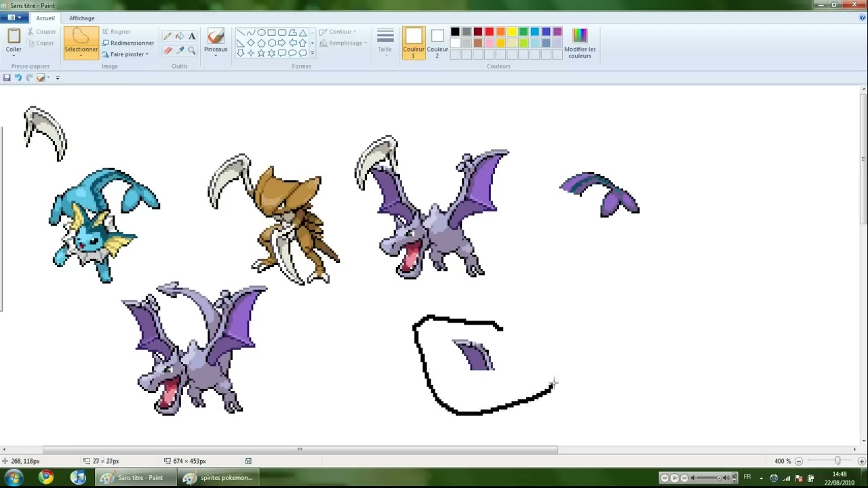The height and width of the screenshot is (488, 868).
Task: Open the customize quick access toolbar arrow
Action: [x=58, y=78]
